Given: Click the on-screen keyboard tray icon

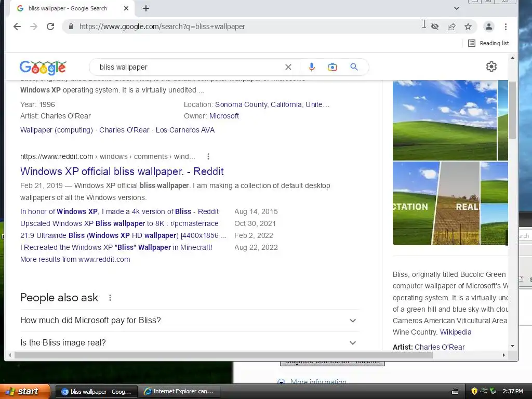Looking at the screenshot, I should 455,392.
